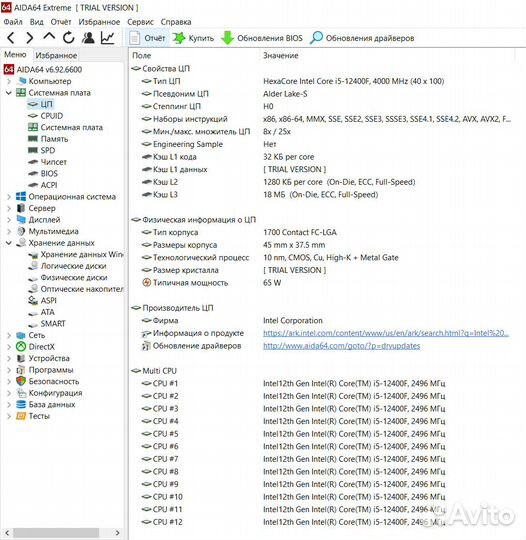Select Чипсет in the tree
This screenshot has width=526, height=540.
click(53, 162)
